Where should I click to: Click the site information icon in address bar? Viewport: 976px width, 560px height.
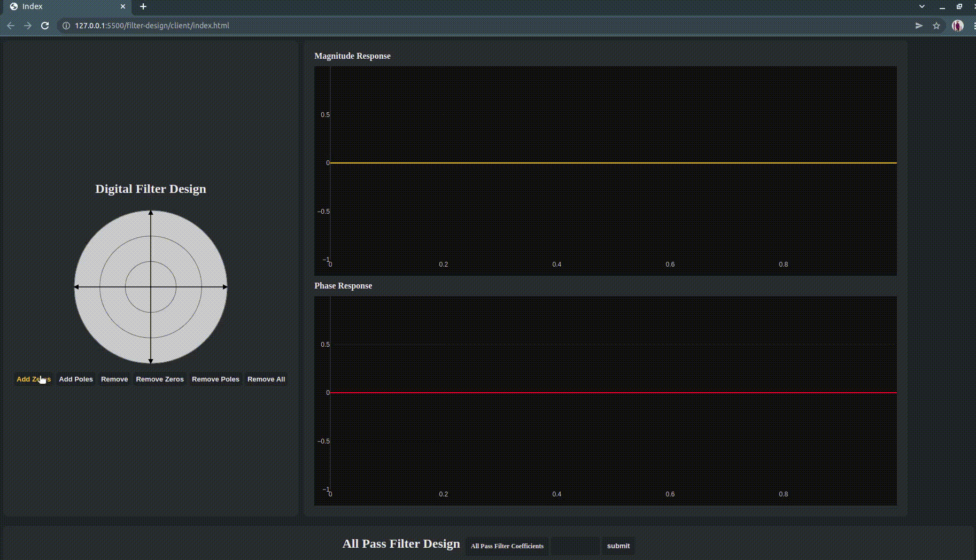point(66,26)
